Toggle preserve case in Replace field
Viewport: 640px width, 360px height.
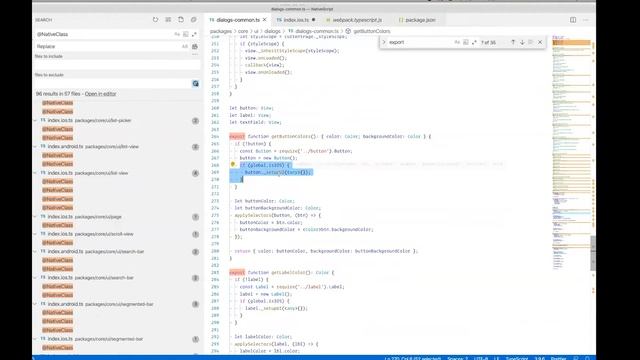pyautogui.click(x=185, y=47)
